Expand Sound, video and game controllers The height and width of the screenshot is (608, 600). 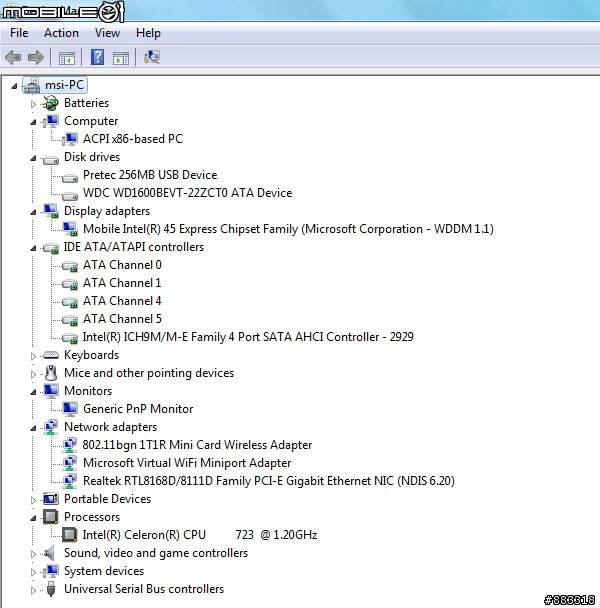point(33,554)
